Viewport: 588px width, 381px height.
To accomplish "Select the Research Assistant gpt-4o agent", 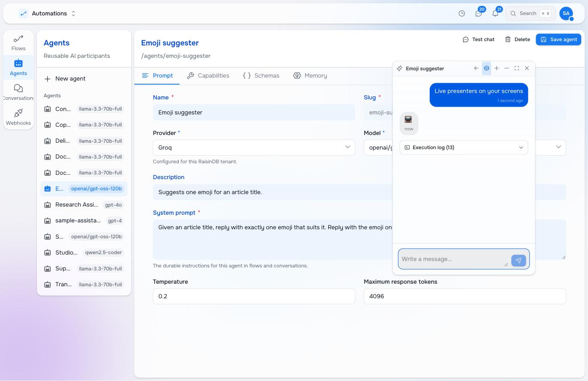I will coord(84,205).
